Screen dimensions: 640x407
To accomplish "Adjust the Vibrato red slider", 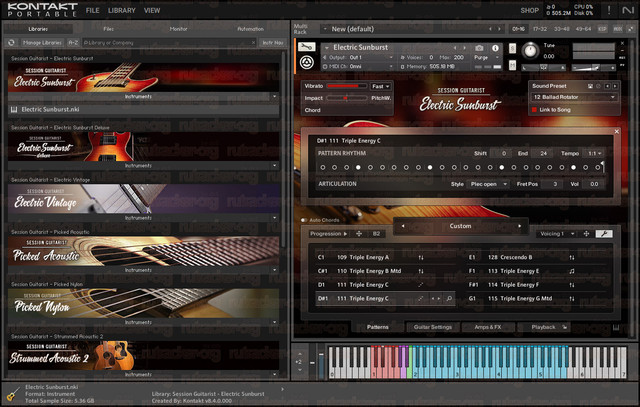I will click(x=346, y=86).
